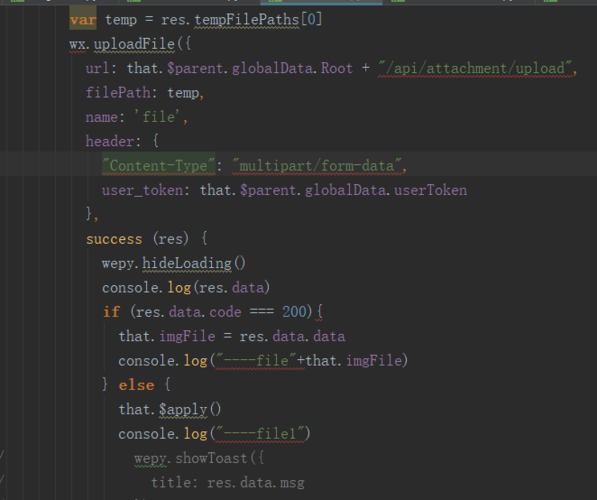This screenshot has height=500, width=597.
Task: Click the hideLoading method call
Action: [x=187, y=263]
